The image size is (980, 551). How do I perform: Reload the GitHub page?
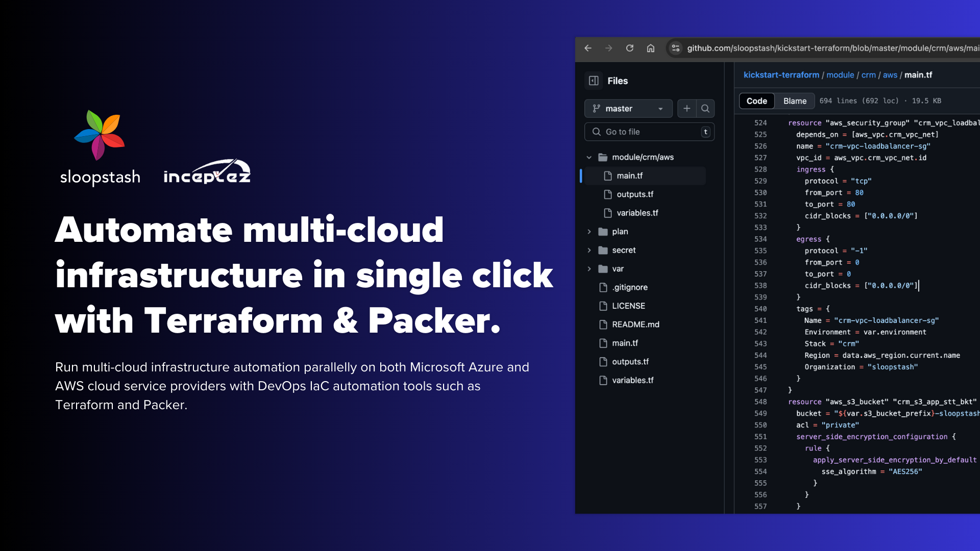(x=630, y=48)
